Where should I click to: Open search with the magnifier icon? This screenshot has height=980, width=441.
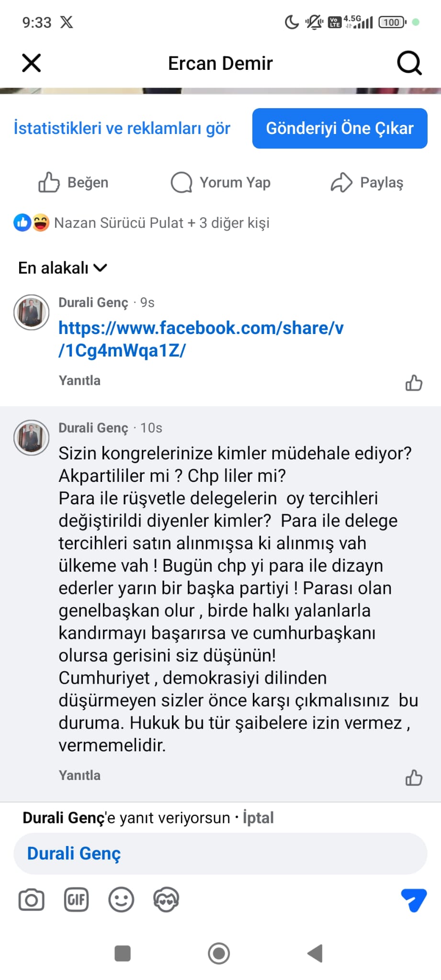[x=409, y=63]
